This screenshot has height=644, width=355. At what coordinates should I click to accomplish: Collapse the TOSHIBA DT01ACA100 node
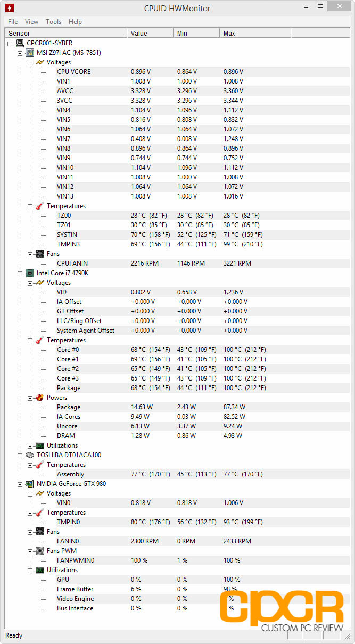(x=21, y=456)
